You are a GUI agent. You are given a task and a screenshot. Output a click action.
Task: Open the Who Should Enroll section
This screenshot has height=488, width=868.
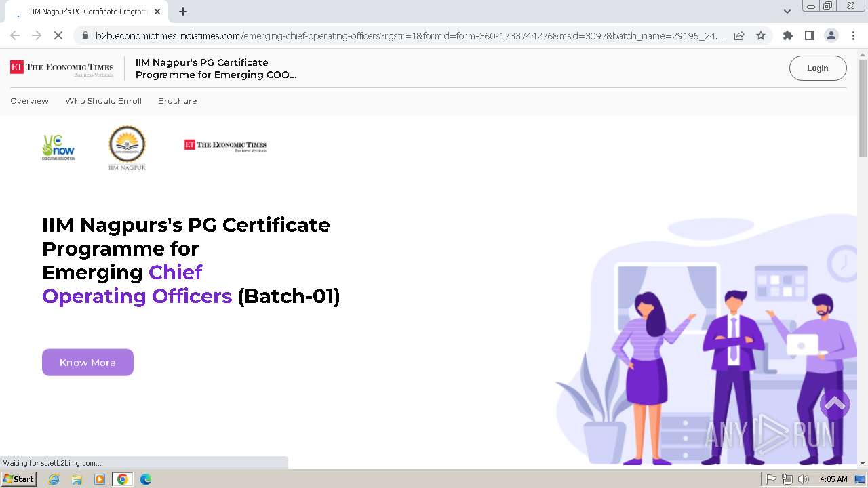103,101
